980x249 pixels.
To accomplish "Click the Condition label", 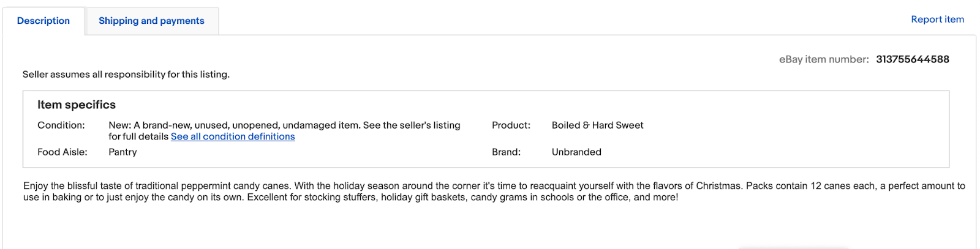I will click(x=61, y=125).
